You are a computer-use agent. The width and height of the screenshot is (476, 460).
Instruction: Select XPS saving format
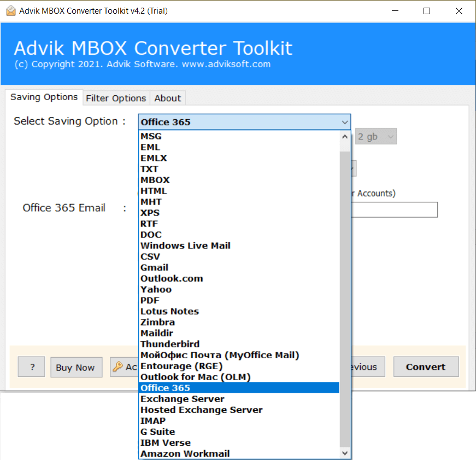pyautogui.click(x=239, y=213)
